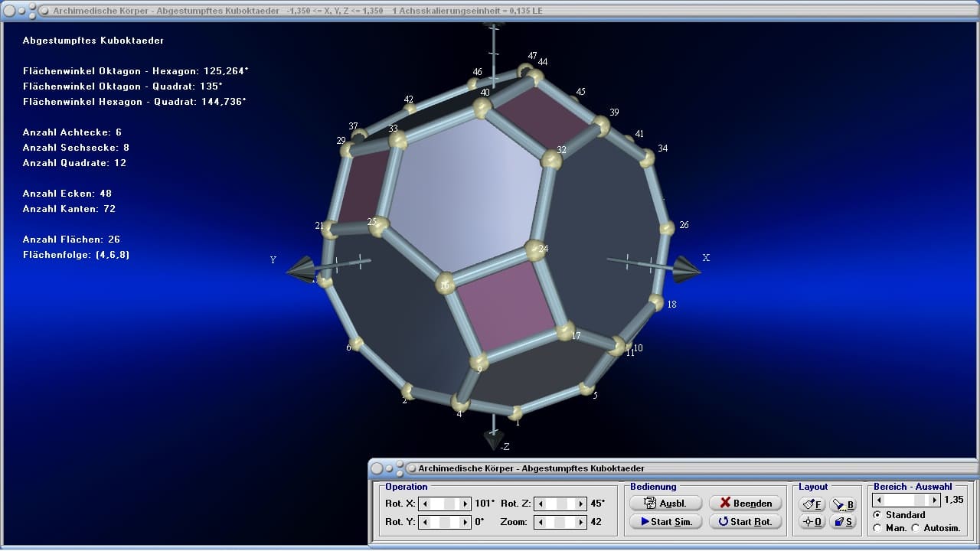Click 'Flächenwinkel Oktagon - Hexagon: 125,264°' text

click(x=136, y=71)
